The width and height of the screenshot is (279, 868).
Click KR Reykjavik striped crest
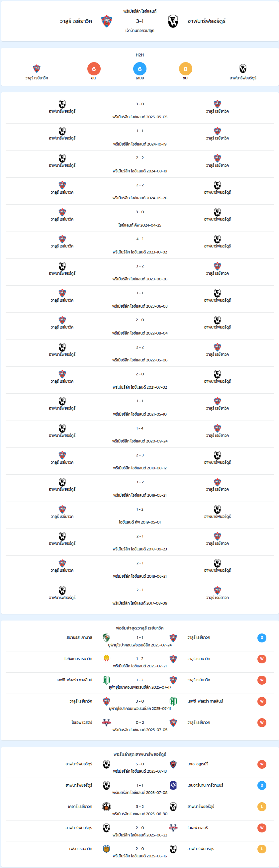pos(107,807)
